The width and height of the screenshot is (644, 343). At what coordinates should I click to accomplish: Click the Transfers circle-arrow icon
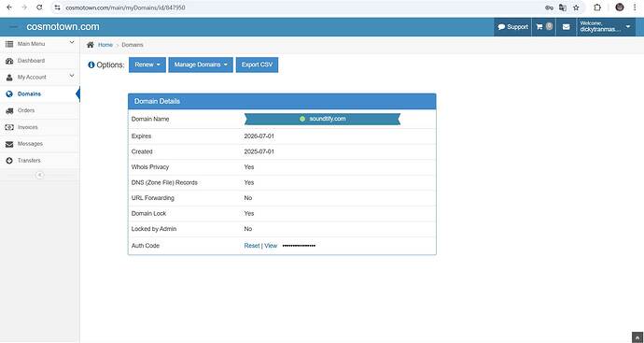point(9,161)
